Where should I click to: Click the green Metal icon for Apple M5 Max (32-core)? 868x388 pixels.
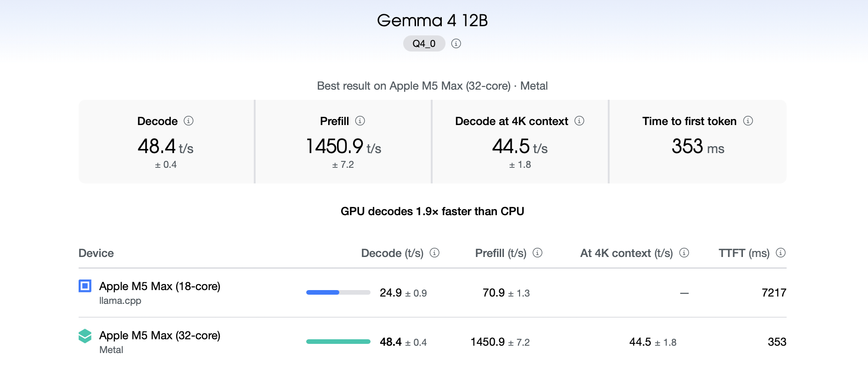click(x=85, y=336)
